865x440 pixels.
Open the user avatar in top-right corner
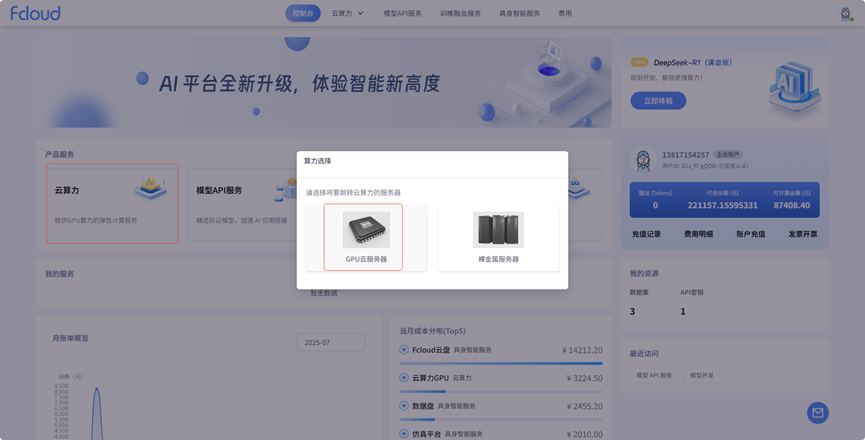(x=846, y=13)
